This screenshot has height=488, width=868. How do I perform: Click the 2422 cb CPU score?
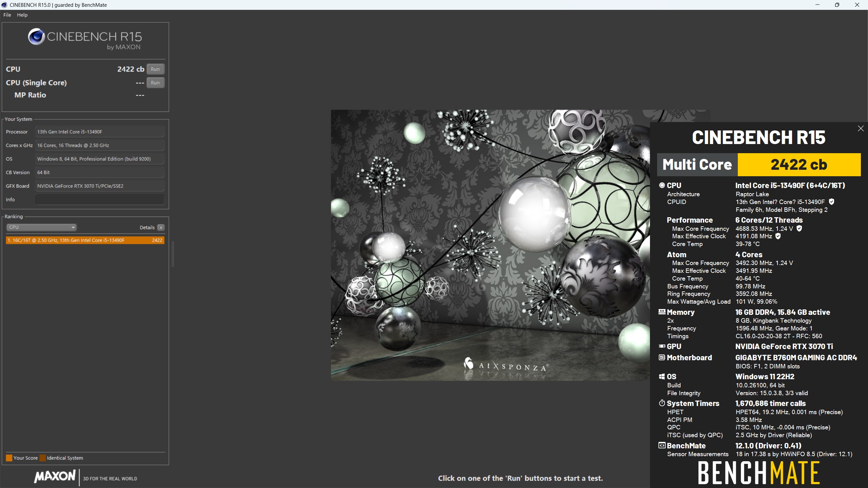131,69
